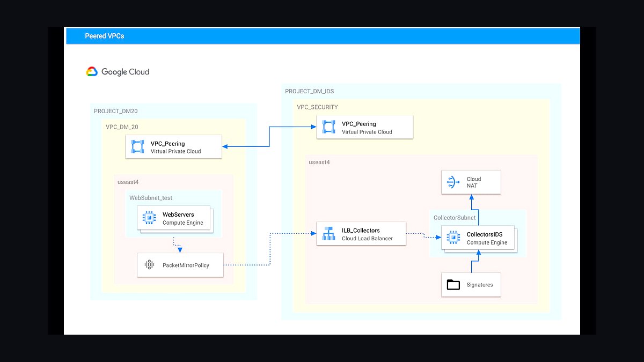Click the CollectorsIDS Compute Engine icon
Screen dimensions: 644x362
[453, 238]
